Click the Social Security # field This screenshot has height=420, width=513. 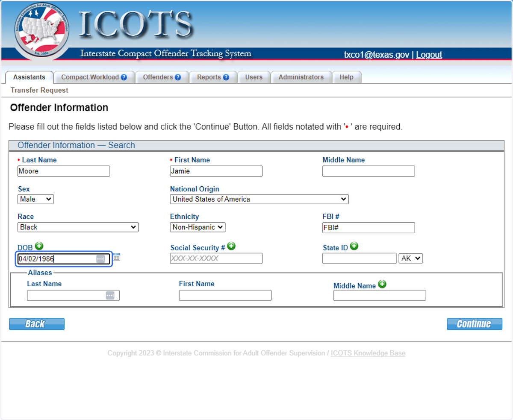pyautogui.click(x=216, y=258)
